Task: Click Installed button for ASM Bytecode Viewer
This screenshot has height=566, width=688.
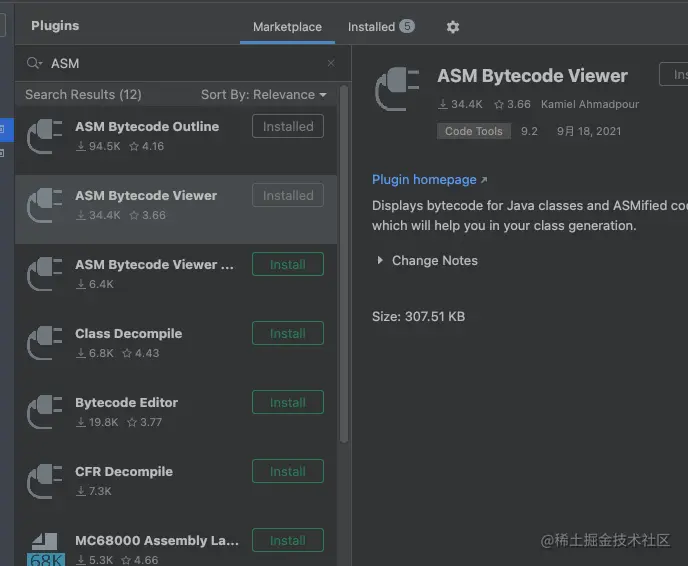Action: [288, 195]
